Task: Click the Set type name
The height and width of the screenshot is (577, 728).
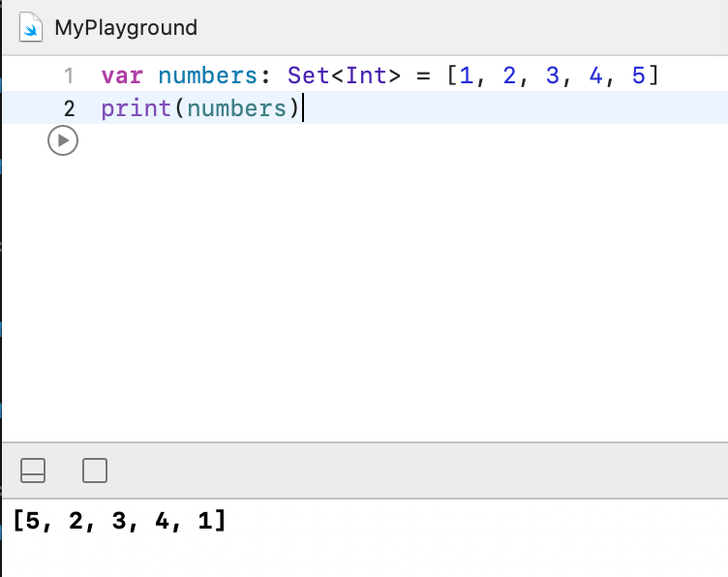Action: coord(309,76)
